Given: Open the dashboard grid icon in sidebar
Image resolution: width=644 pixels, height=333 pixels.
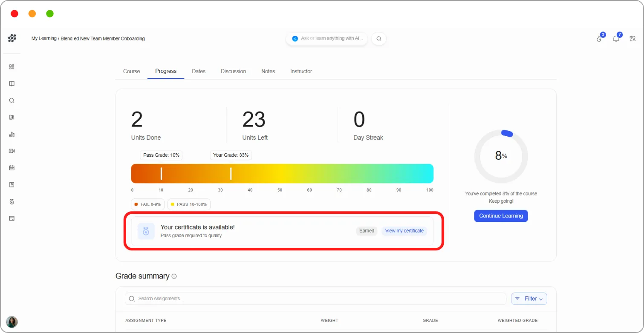Looking at the screenshot, I should click(x=12, y=67).
